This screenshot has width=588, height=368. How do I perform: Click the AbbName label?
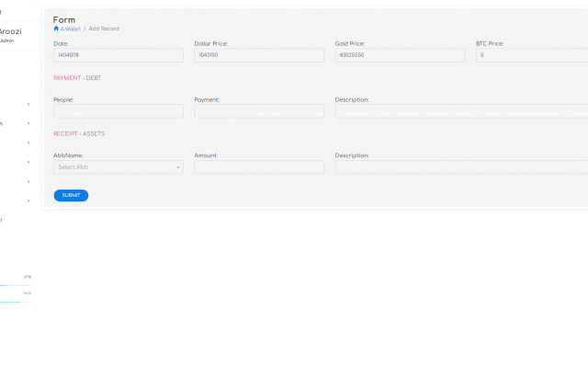(68, 155)
